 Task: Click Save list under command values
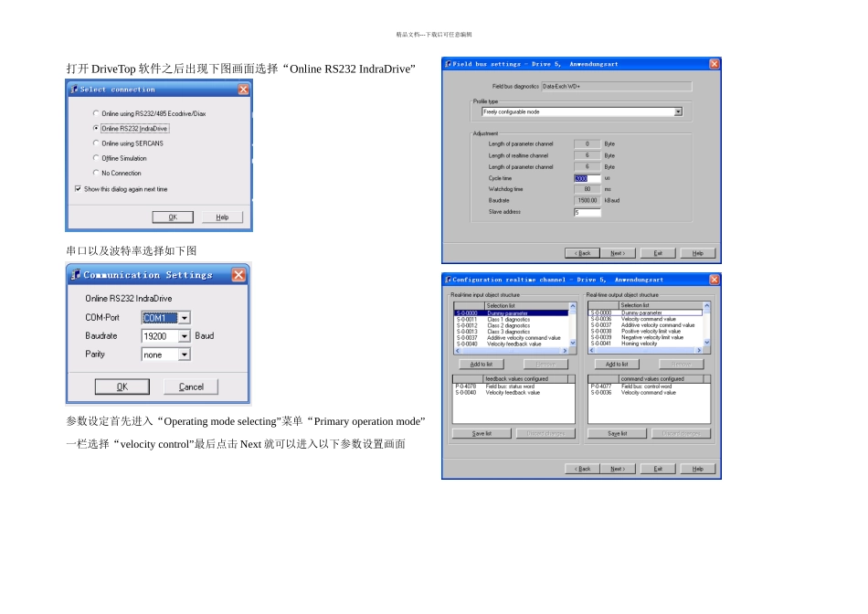point(618,433)
